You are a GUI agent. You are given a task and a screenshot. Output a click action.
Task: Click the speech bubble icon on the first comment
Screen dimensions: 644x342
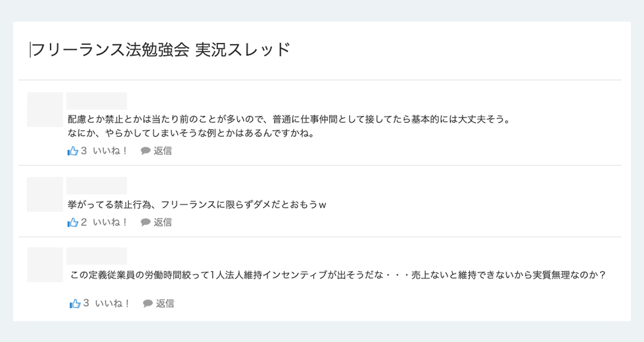pos(145,150)
